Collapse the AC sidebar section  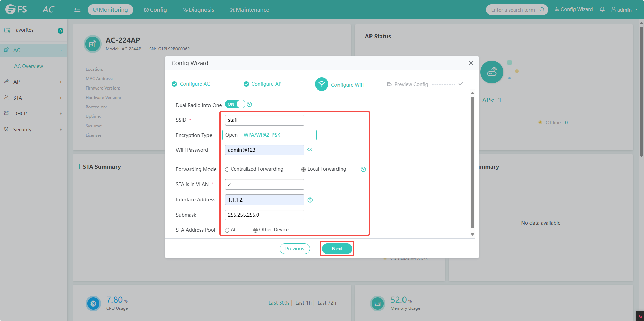click(34, 50)
